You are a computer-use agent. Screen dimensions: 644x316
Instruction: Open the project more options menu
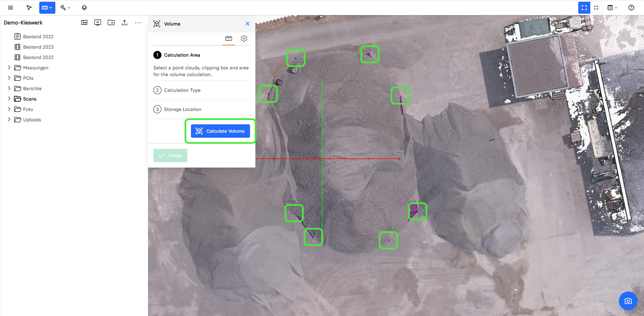138,22
